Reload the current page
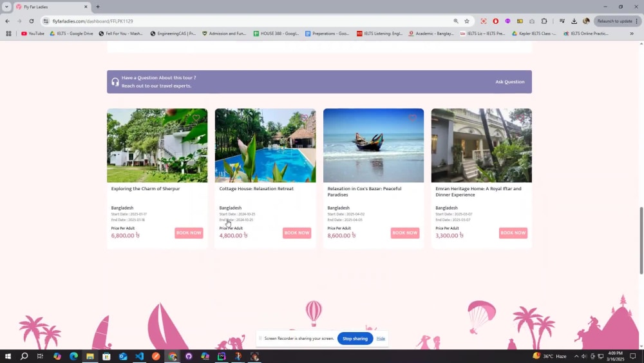Image resolution: width=644 pixels, height=363 pixels. [x=31, y=21]
